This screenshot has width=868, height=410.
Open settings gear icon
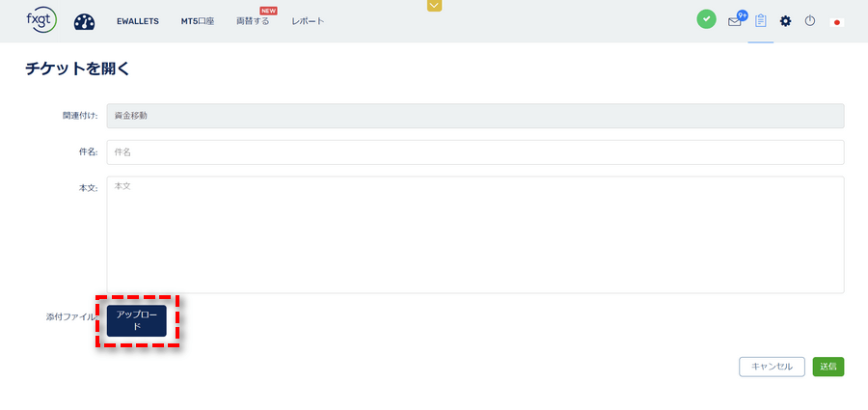(785, 21)
